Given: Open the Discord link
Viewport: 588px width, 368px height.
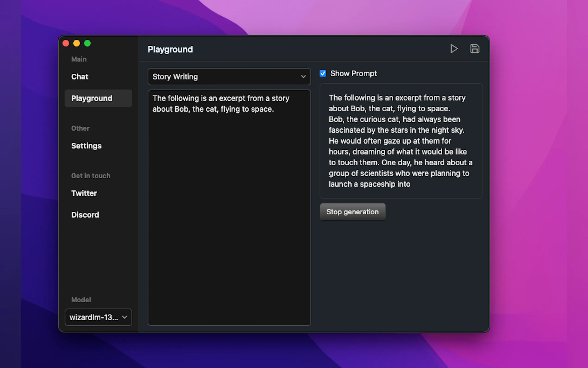Looking at the screenshot, I should [x=85, y=215].
